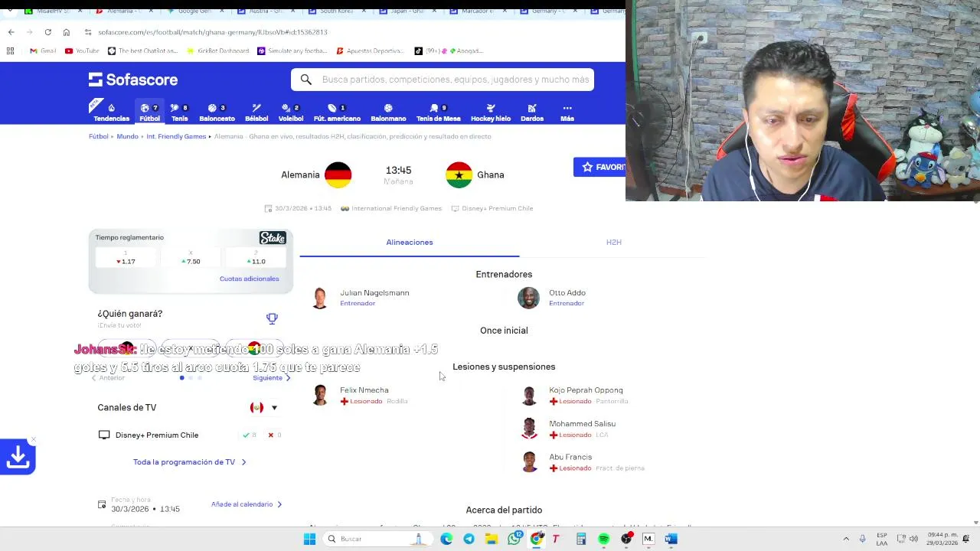Open the Béisbol sport section
The width and height of the screenshot is (980, 551).
(256, 112)
